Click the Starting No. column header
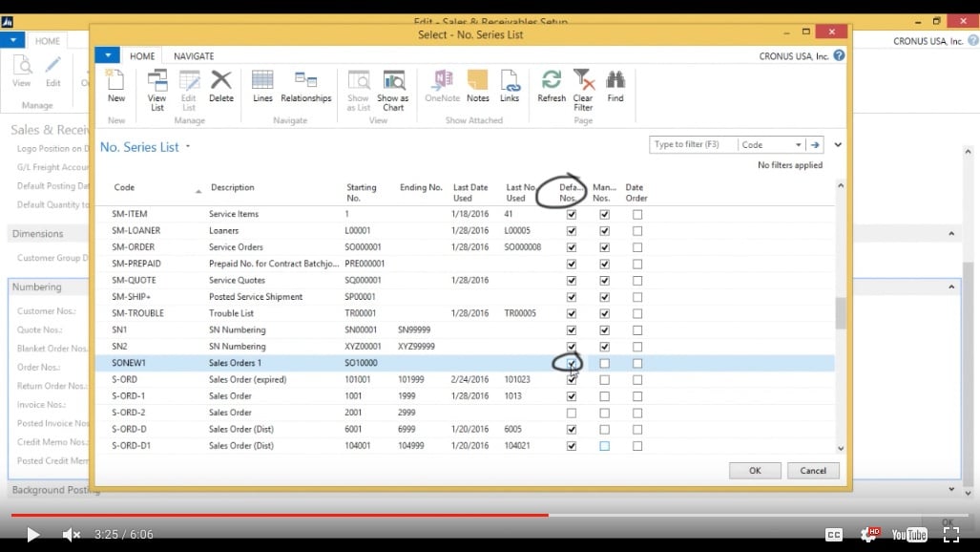This screenshot has height=552, width=980. (x=362, y=192)
